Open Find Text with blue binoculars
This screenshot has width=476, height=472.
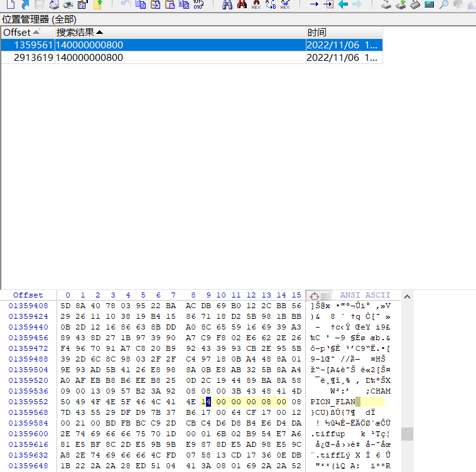227,4
